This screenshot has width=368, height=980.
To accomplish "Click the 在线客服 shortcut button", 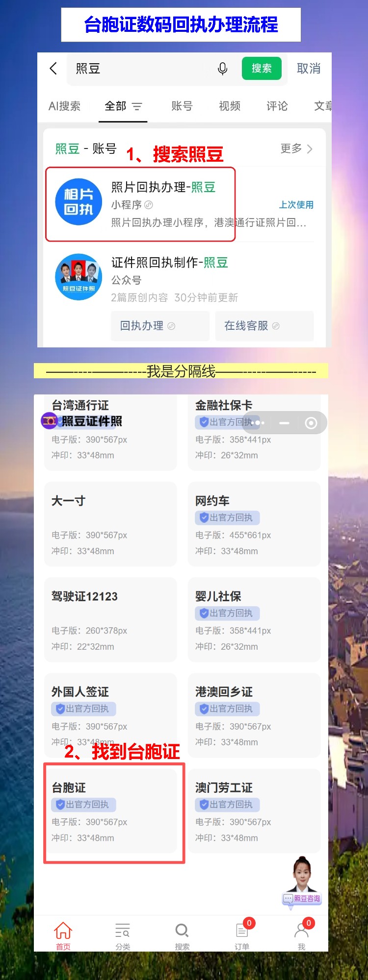I will pyautogui.click(x=264, y=326).
